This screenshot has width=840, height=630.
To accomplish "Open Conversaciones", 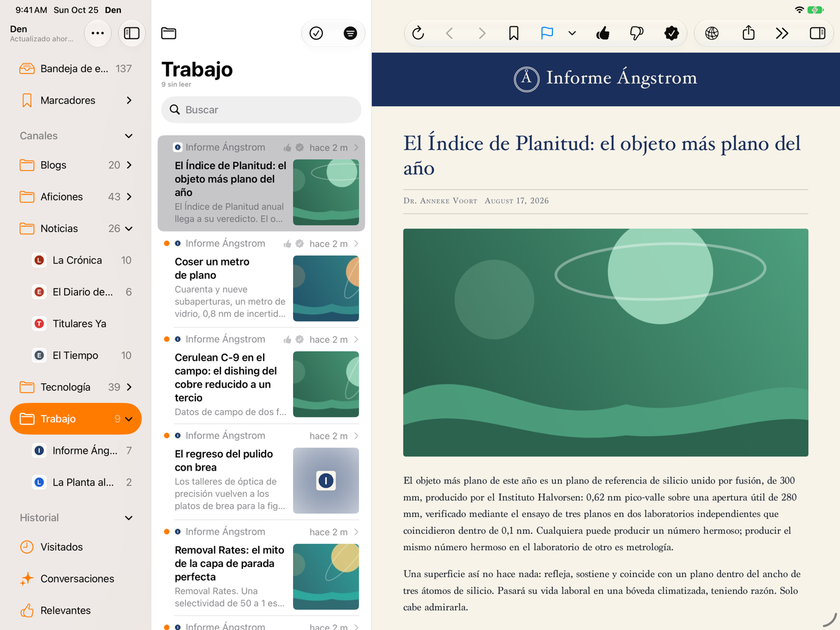I will pos(76,579).
